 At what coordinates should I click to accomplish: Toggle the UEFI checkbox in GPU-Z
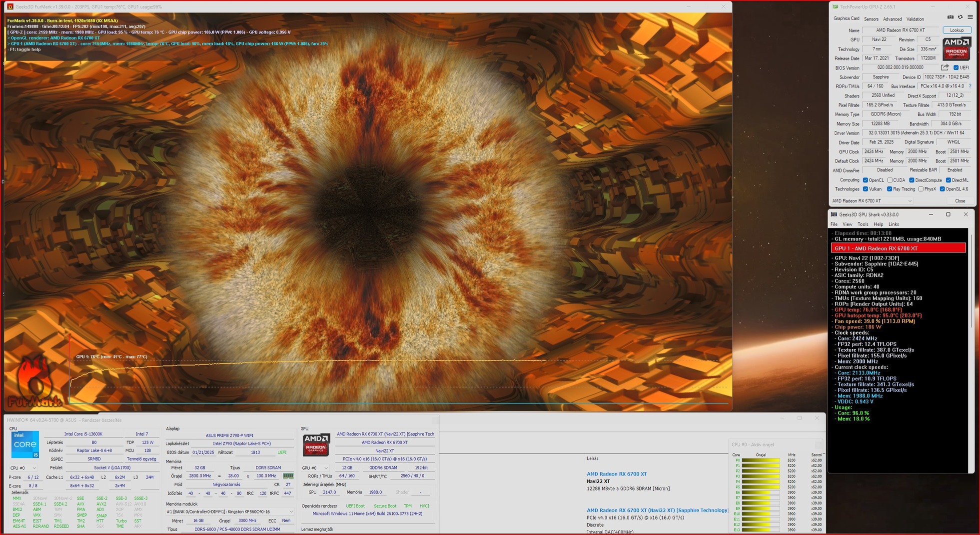pos(956,68)
